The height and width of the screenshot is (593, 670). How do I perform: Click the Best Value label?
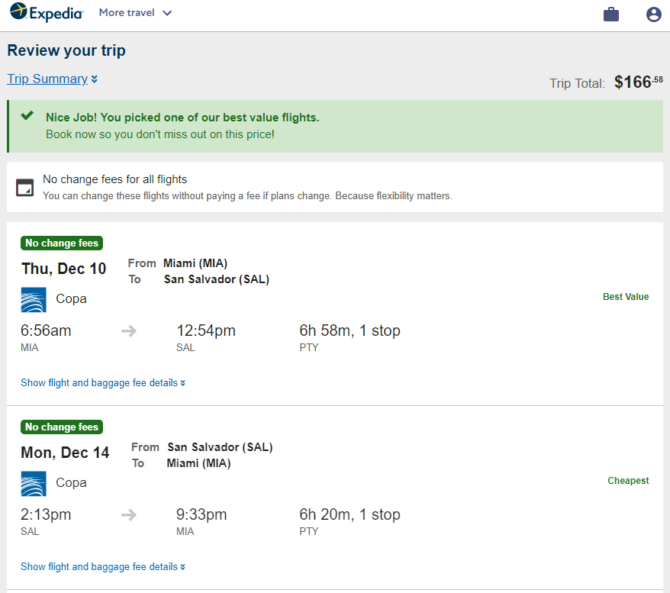pos(626,296)
